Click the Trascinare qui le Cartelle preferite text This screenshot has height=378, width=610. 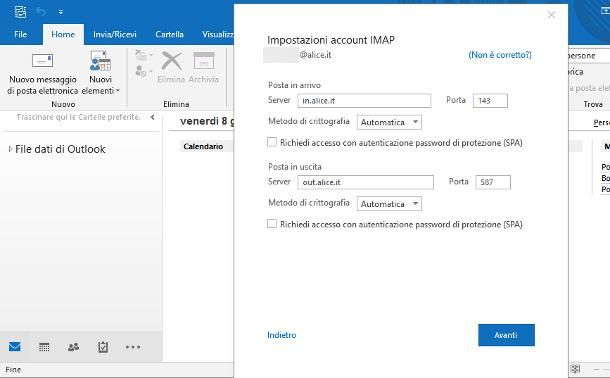coord(78,117)
